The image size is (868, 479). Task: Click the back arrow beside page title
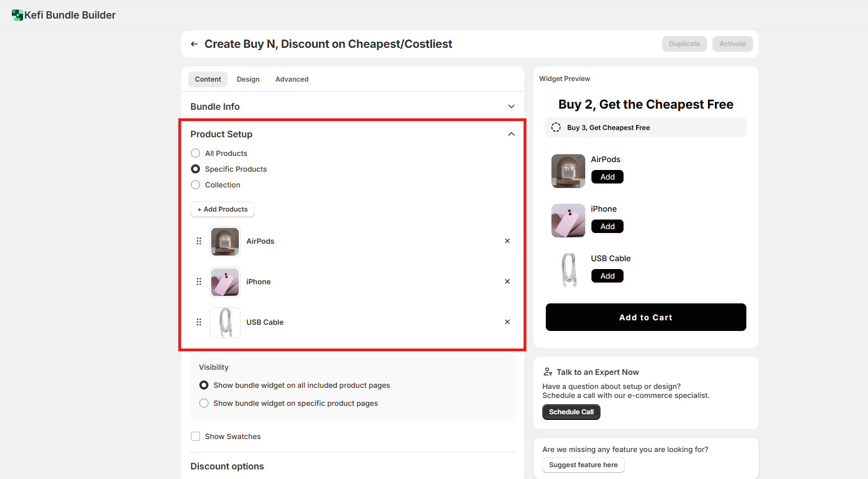pos(194,44)
